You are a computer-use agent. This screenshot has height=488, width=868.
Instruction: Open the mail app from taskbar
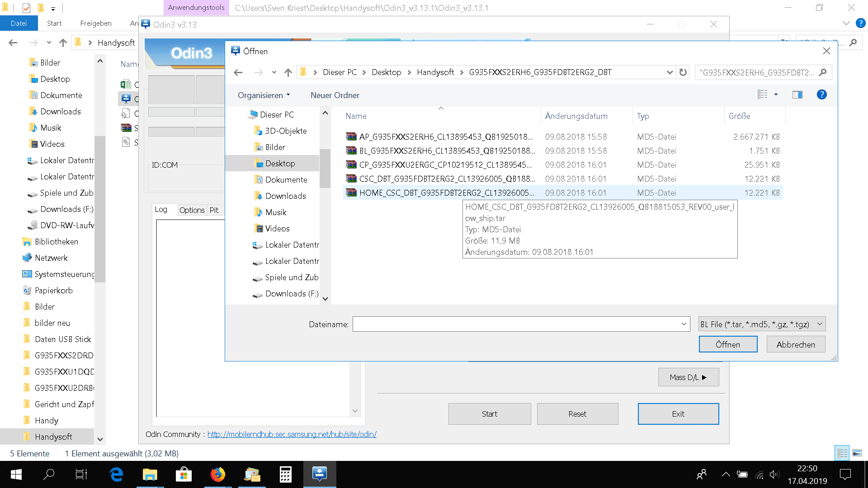(x=252, y=474)
